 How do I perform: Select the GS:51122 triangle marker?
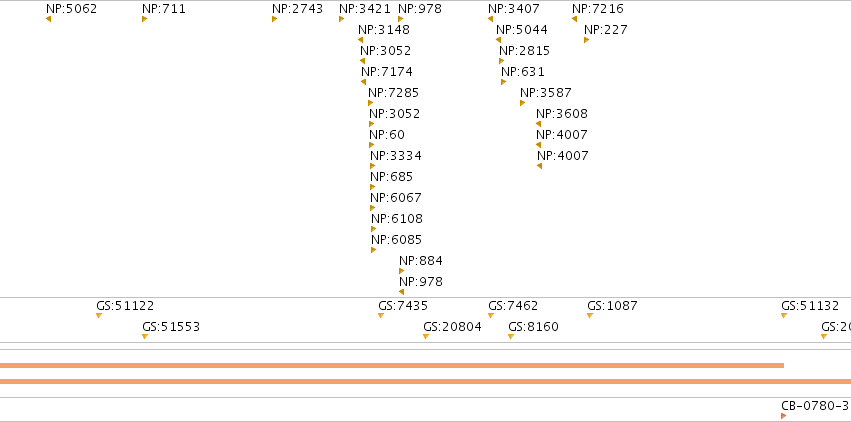99,316
